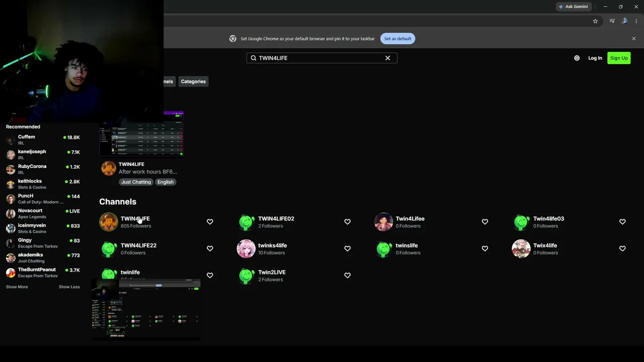
Task: Click the Ask Gemini button
Action: click(573, 7)
